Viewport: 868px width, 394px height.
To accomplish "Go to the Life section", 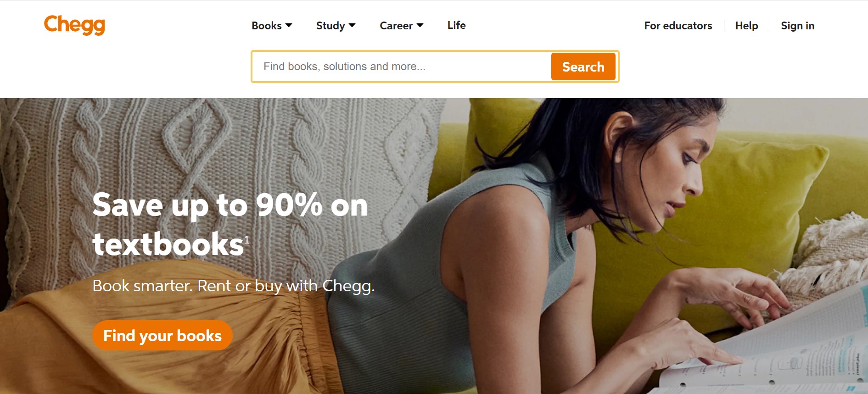I will point(457,25).
